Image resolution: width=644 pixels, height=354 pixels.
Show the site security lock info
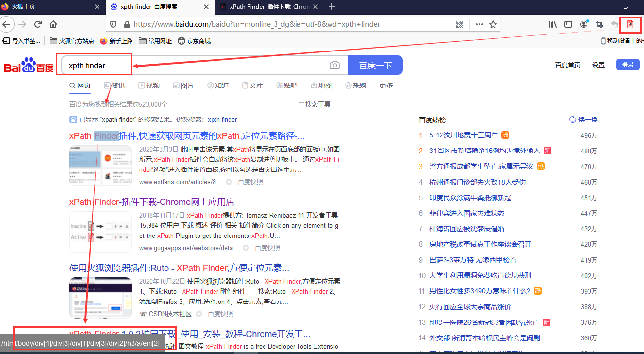pos(127,24)
